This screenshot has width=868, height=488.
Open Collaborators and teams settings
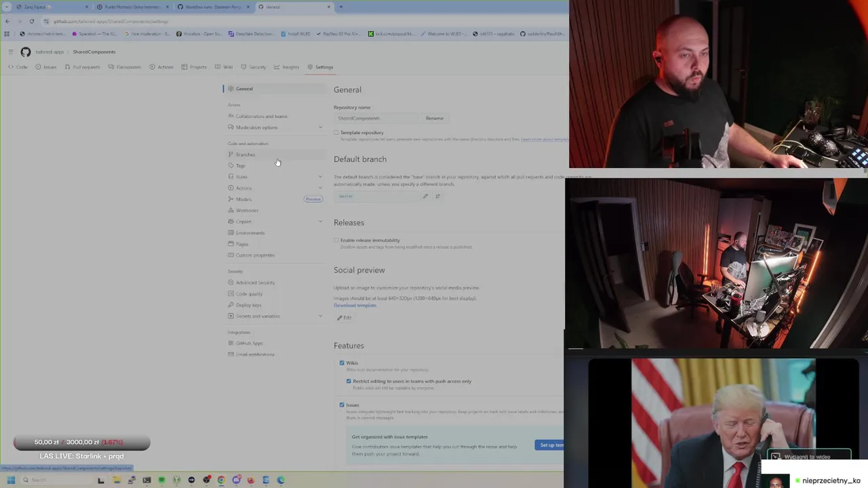click(275, 116)
